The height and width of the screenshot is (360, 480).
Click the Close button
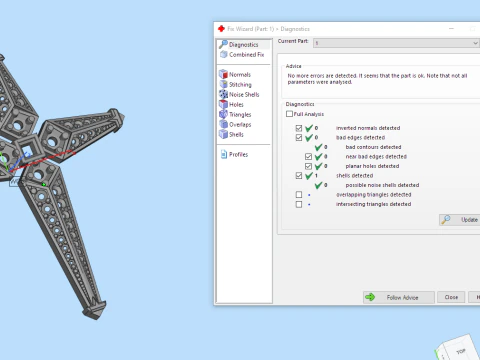click(x=451, y=297)
